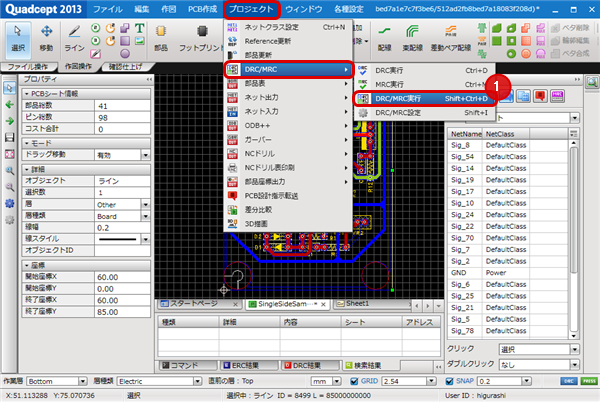
Task: Open the 各種設定 menu
Action: pyautogui.click(x=348, y=9)
